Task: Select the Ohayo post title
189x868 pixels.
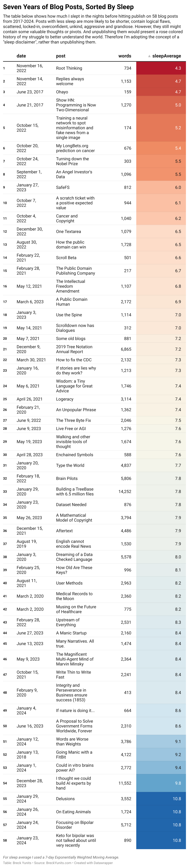Action: pyautogui.click(x=62, y=92)
